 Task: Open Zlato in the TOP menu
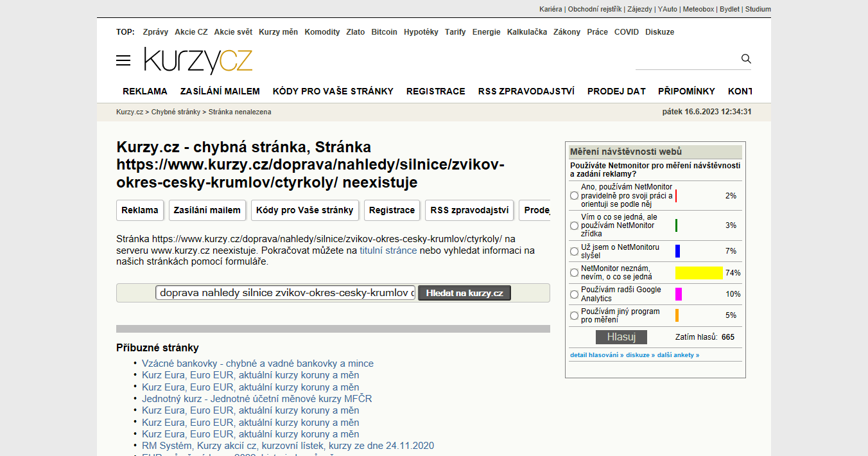click(x=356, y=32)
